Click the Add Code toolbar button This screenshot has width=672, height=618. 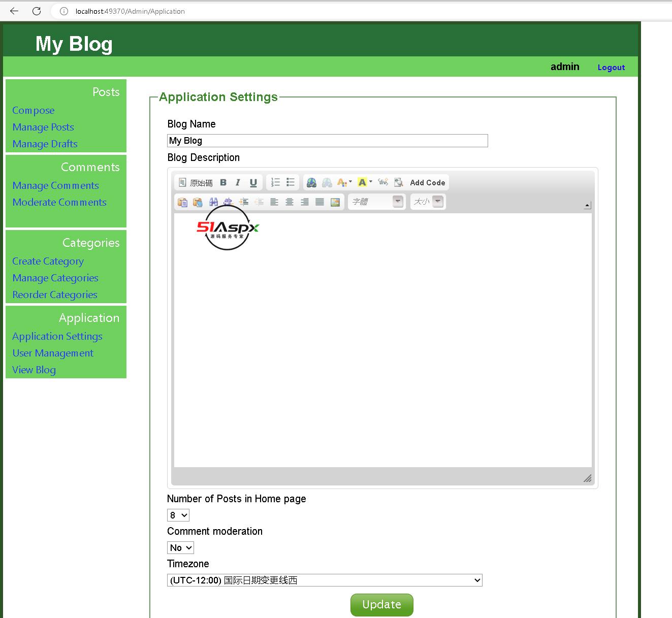click(428, 183)
